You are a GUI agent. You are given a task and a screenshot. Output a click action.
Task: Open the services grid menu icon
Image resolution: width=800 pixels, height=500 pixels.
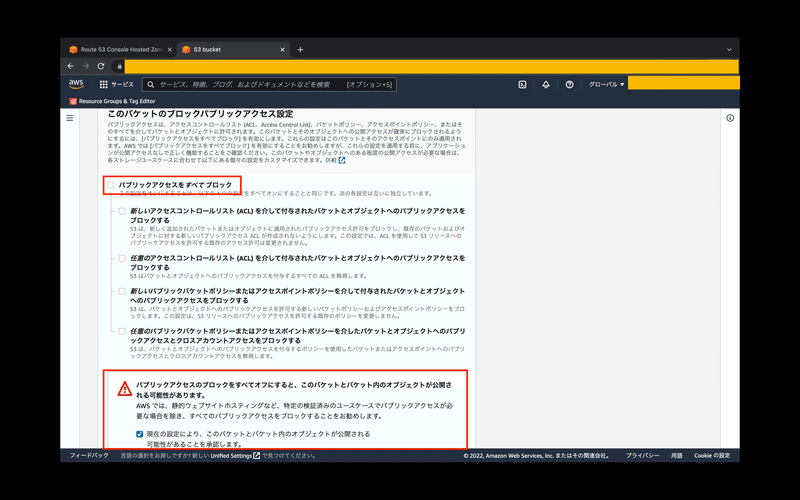[104, 85]
